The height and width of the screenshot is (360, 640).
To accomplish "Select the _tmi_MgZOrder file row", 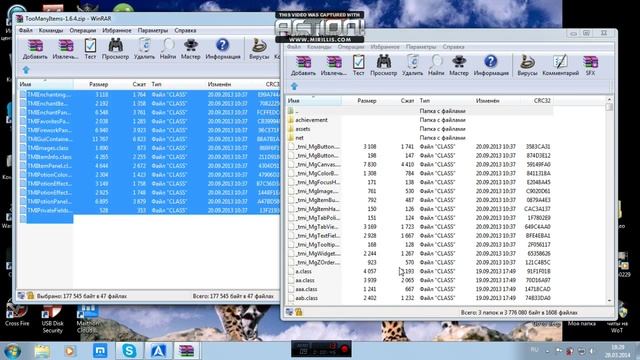I will 420,262.
